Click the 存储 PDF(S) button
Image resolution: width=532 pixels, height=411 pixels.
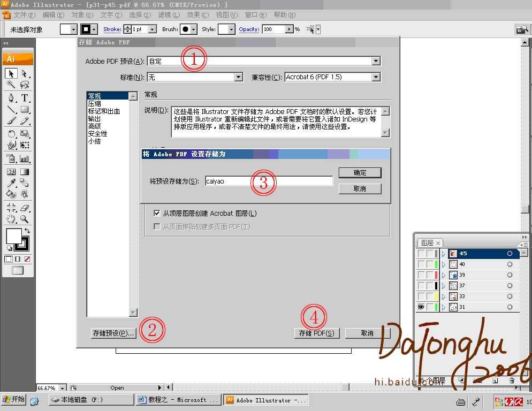click(x=316, y=333)
